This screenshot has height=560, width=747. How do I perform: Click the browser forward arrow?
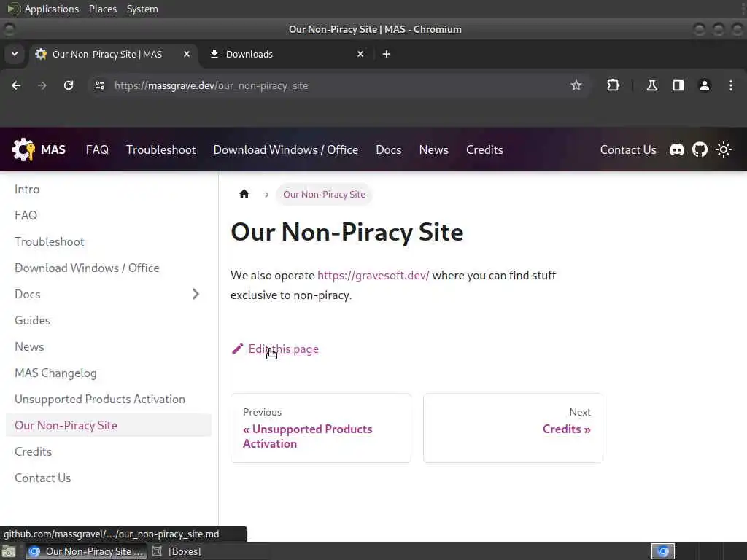click(x=42, y=86)
